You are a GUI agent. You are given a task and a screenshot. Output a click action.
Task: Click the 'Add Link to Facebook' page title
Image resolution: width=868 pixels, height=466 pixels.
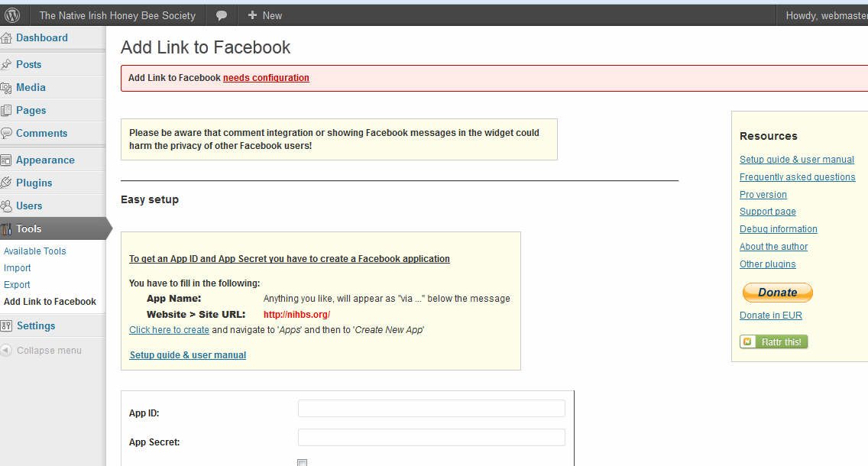point(206,47)
